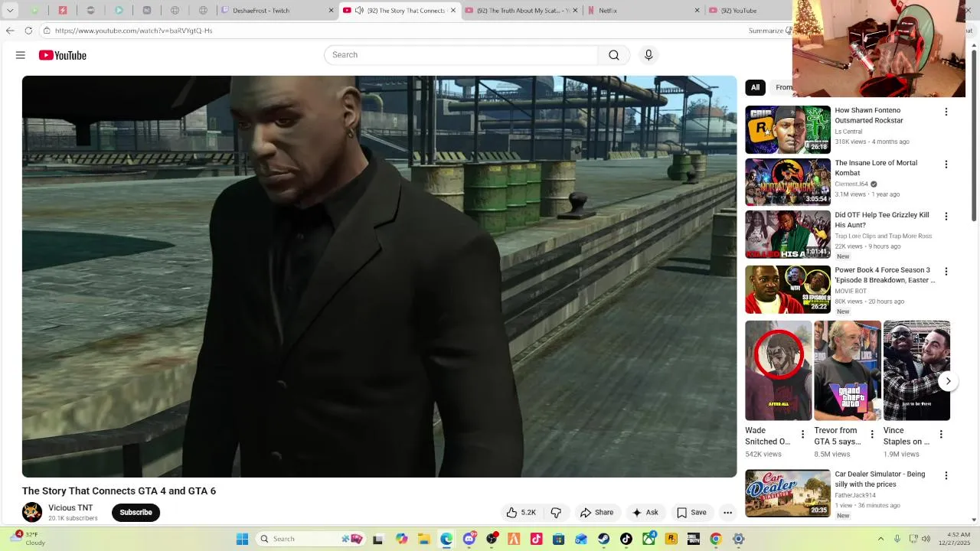Open Windows Start menu
The width and height of the screenshot is (980, 551).
[x=242, y=539]
